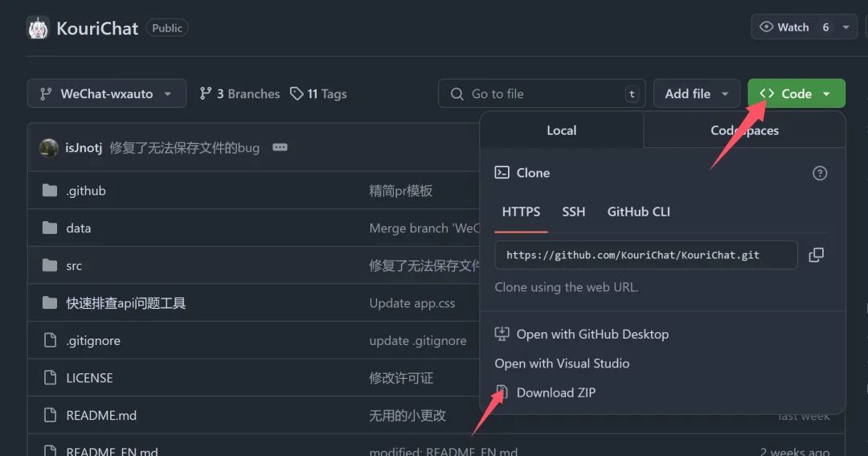
Task: Open the LICENSE file
Action: (89, 378)
